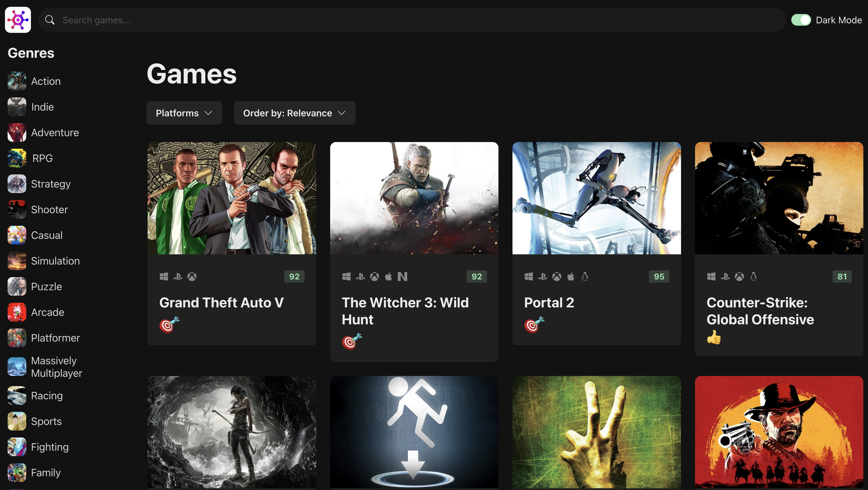868x490 pixels.
Task: Click bullseye rating emoji on Portal 2
Action: 534,325
